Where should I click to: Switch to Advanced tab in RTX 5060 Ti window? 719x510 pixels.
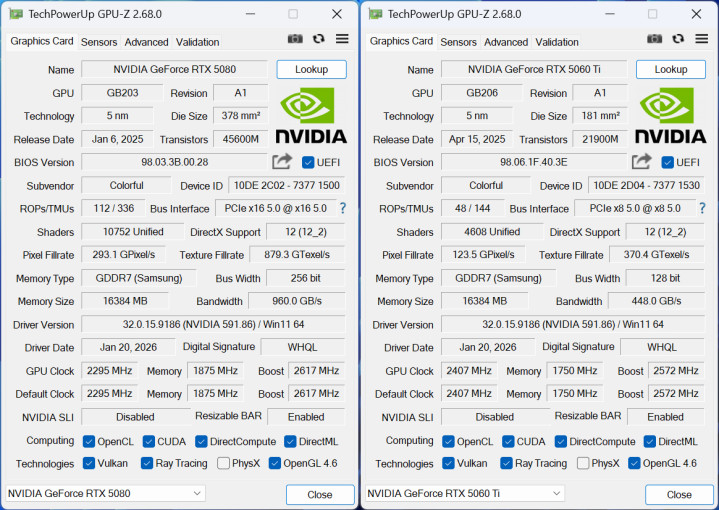pyautogui.click(x=506, y=42)
